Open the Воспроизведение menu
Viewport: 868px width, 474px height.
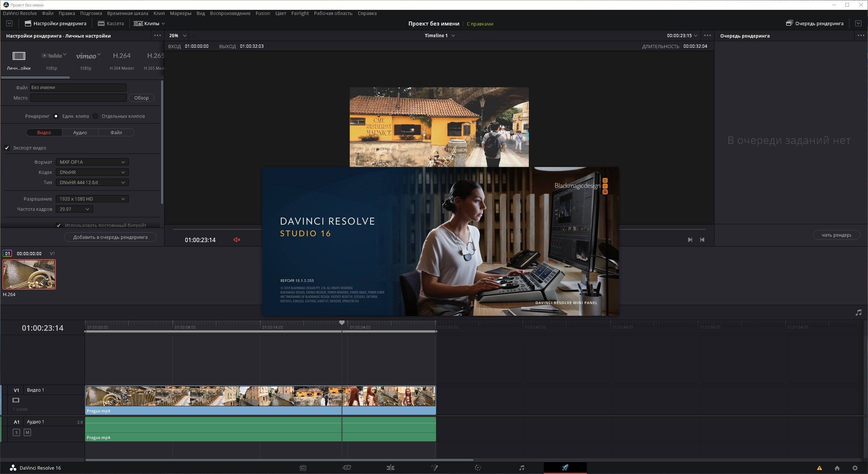point(230,13)
